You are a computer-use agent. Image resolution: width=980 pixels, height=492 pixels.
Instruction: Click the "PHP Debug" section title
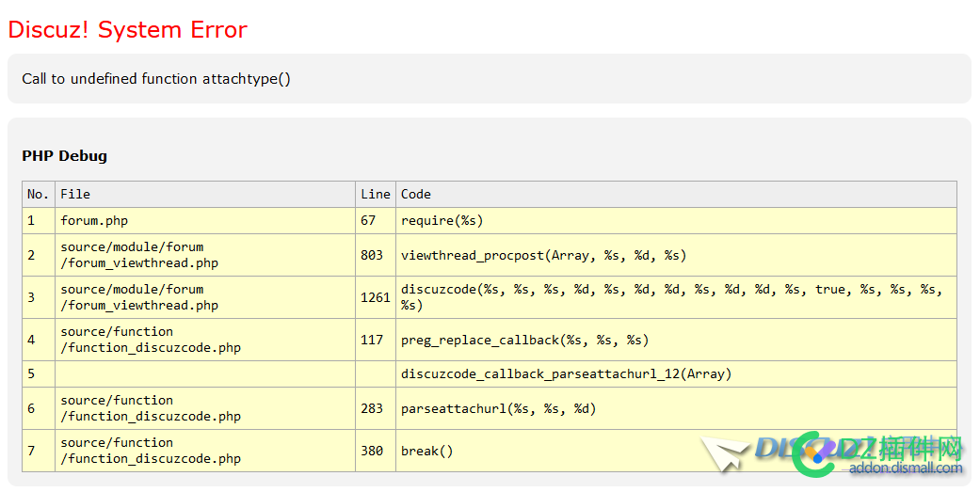click(x=65, y=156)
